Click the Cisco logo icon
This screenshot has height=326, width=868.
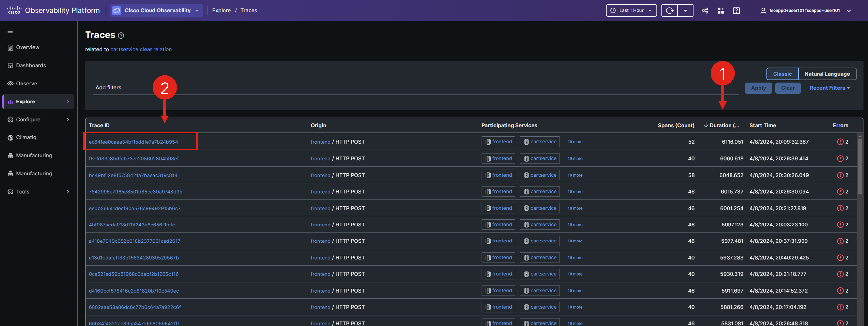(14, 10)
